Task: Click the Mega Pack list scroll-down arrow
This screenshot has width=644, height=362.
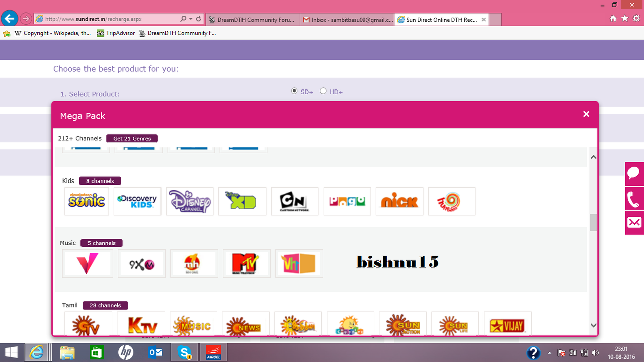Action: 593,325
